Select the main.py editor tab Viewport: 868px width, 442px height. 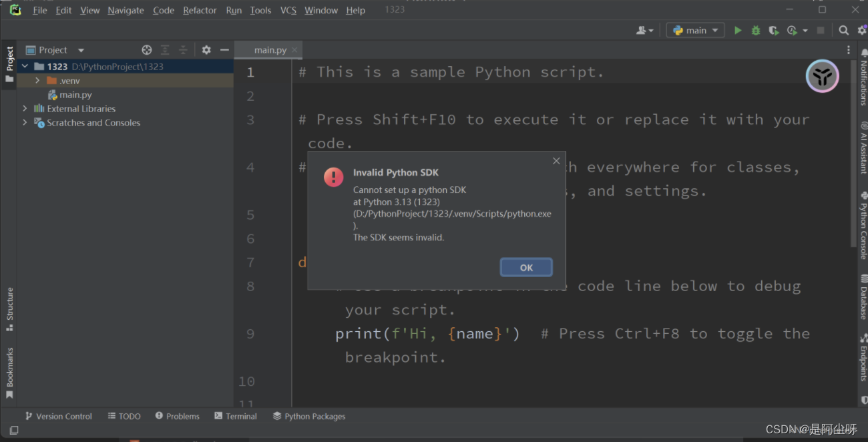(x=268, y=49)
